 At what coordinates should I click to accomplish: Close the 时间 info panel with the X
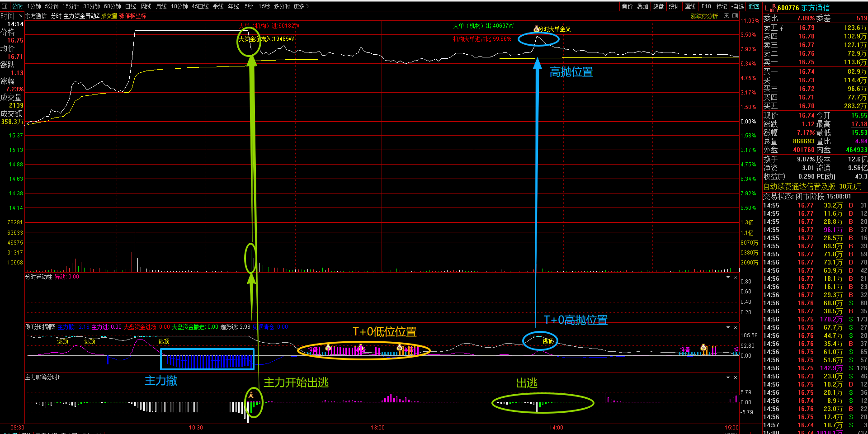[20, 16]
